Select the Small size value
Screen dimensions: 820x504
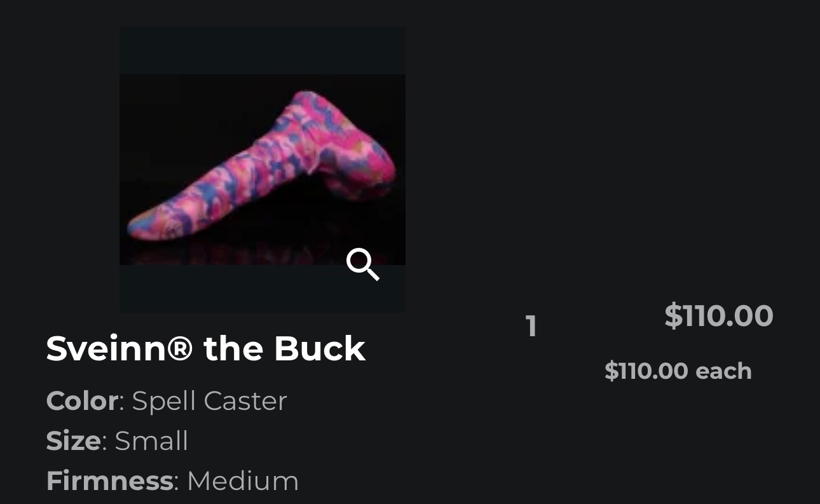coord(151,441)
